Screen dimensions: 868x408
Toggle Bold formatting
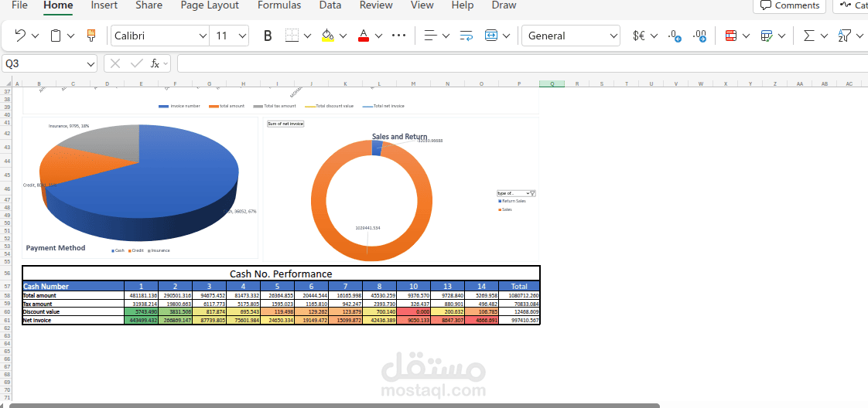point(268,36)
